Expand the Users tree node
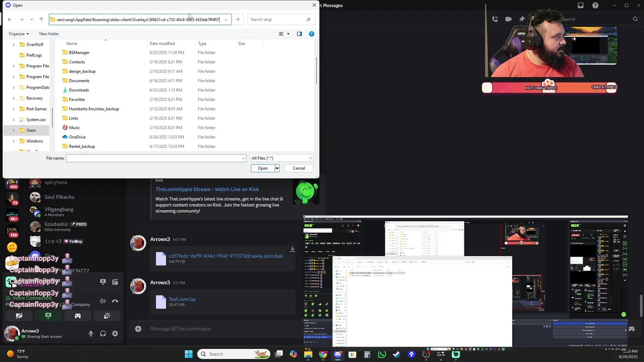Image resolution: width=644 pixels, height=362 pixels. (x=14, y=130)
